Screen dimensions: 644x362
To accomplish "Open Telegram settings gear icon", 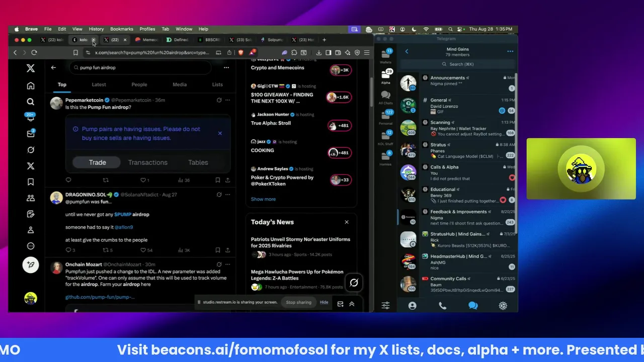I will tap(503, 305).
